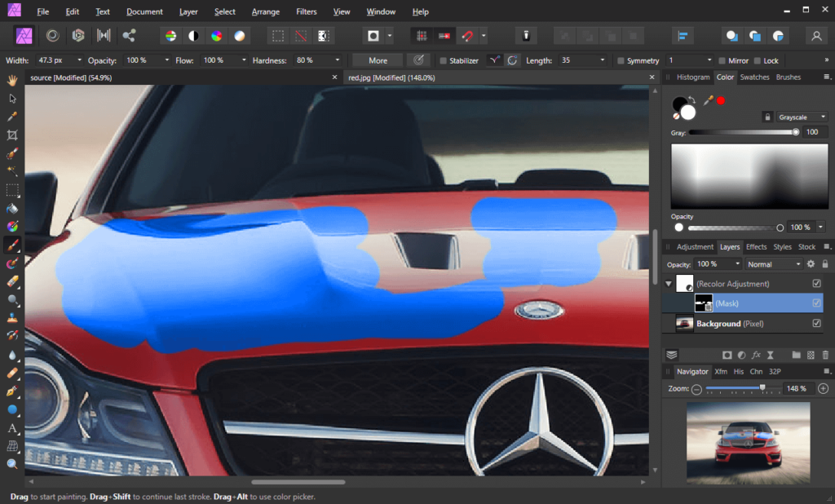Delete selected layer with trash icon
Image resolution: width=835 pixels, height=504 pixels.
tap(824, 355)
